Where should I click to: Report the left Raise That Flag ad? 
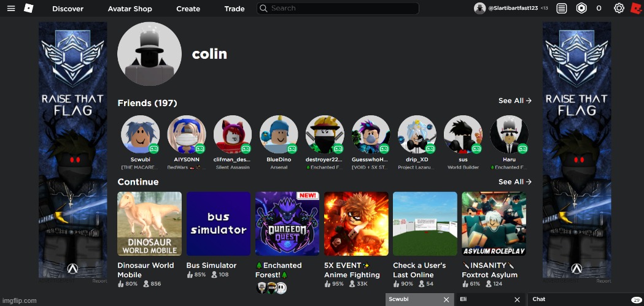coord(100,281)
